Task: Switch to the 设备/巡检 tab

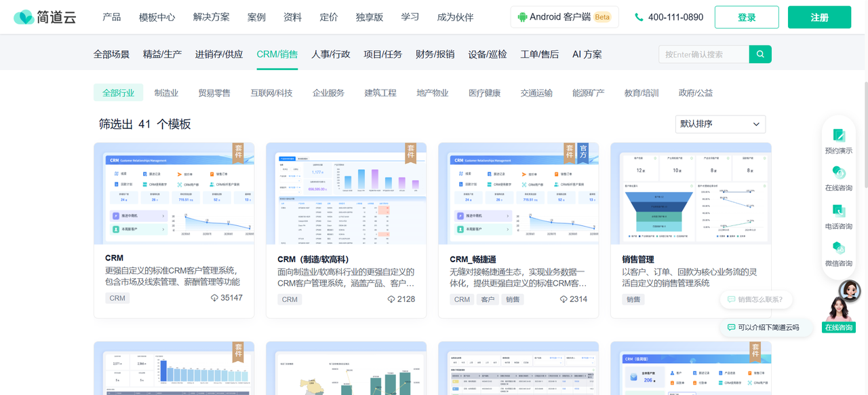Action: (488, 54)
